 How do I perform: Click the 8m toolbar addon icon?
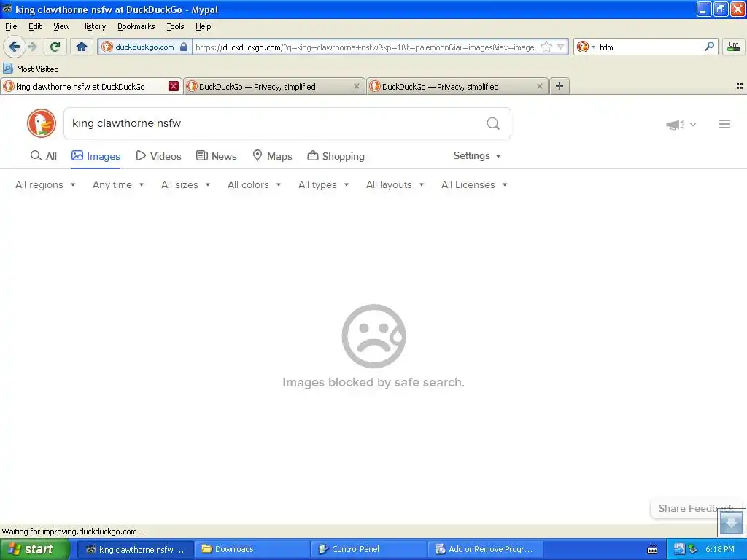(734, 47)
